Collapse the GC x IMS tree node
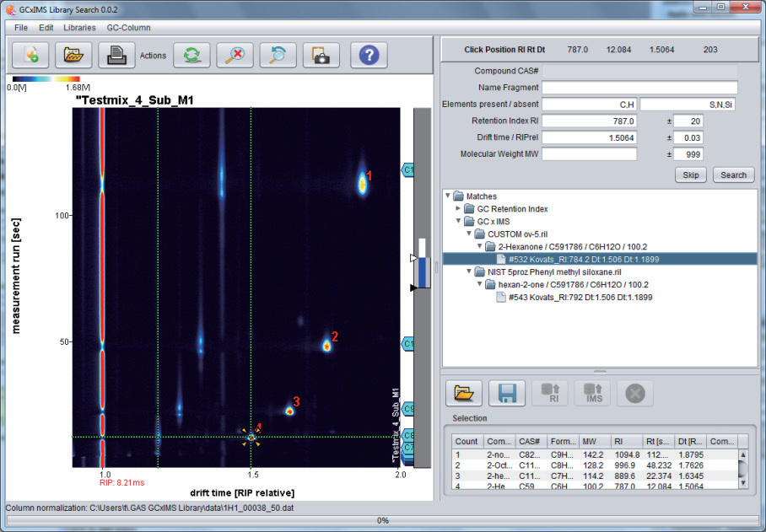Viewport: 766px width, 532px height. tap(458, 221)
